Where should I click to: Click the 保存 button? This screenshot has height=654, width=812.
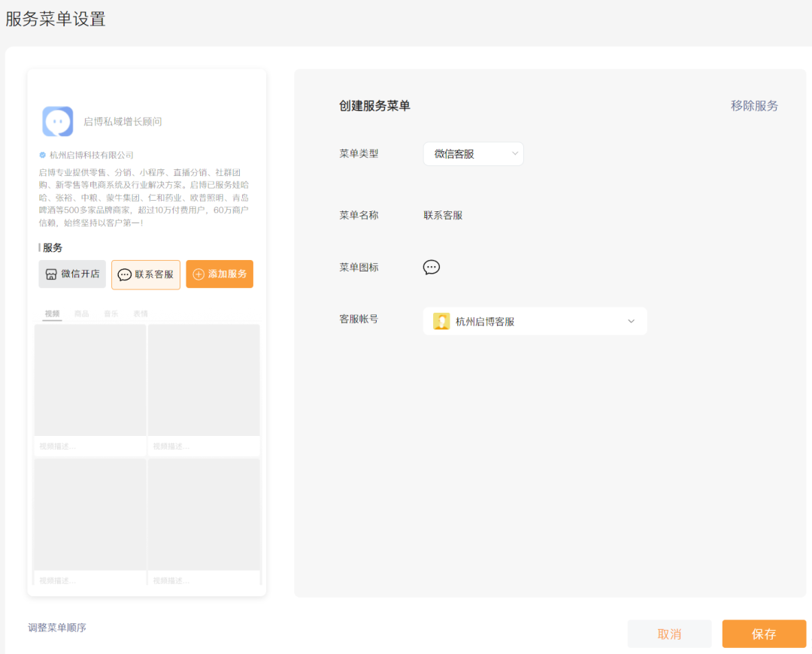point(764,634)
